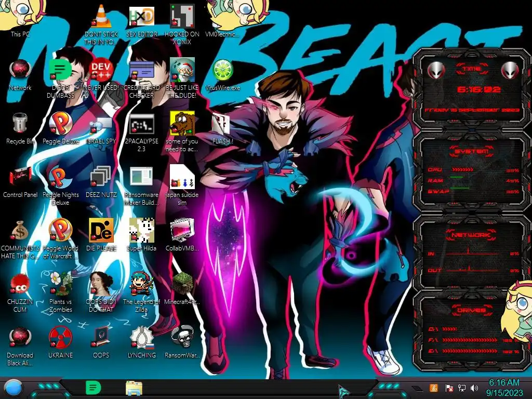
Task: Open the VM0Technic... desktop icon
Action: pos(222,20)
